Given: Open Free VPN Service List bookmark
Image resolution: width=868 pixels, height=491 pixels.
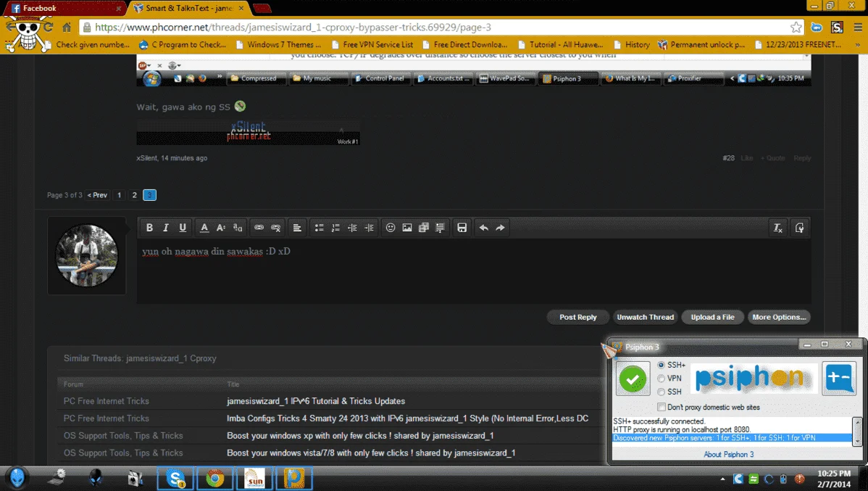Looking at the screenshot, I should [372, 44].
